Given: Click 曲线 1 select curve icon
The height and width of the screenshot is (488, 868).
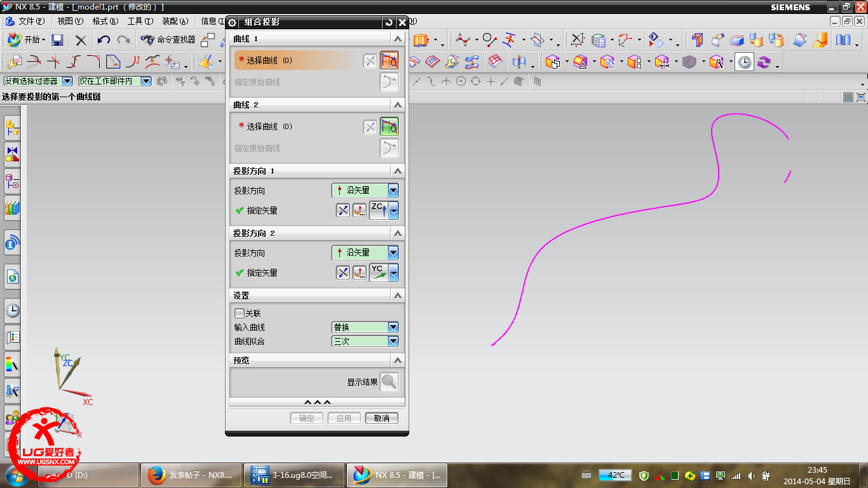Looking at the screenshot, I should point(390,60).
